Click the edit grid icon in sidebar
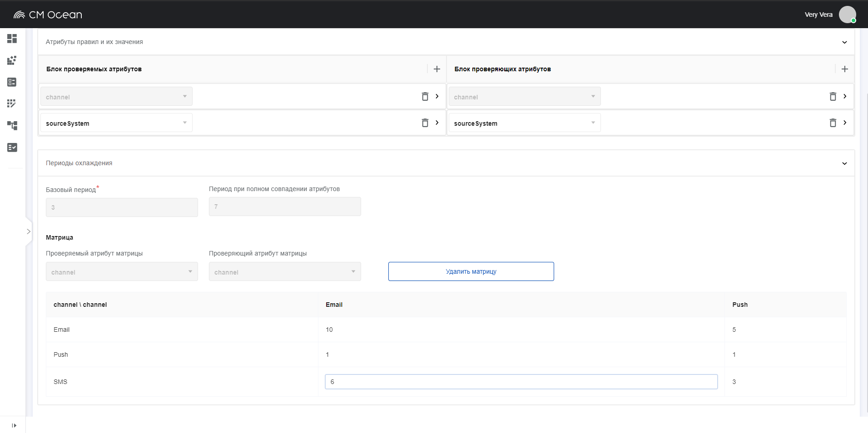Viewport: 868px width, 433px height. pyautogui.click(x=12, y=103)
